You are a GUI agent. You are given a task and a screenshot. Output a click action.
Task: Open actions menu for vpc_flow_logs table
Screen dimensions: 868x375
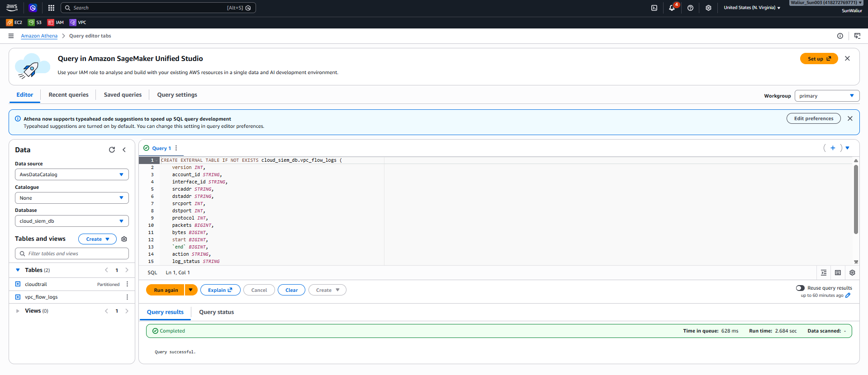pos(127,297)
